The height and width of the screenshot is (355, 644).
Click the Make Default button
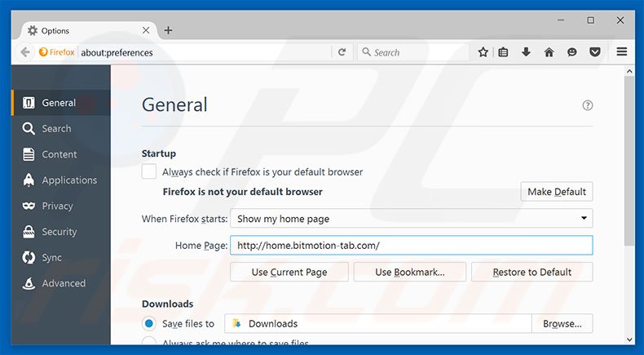click(x=557, y=192)
